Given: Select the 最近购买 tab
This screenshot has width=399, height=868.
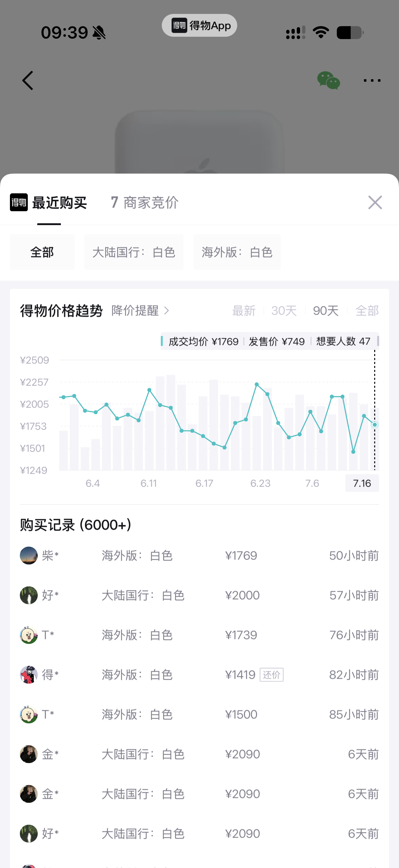Looking at the screenshot, I should coord(59,203).
